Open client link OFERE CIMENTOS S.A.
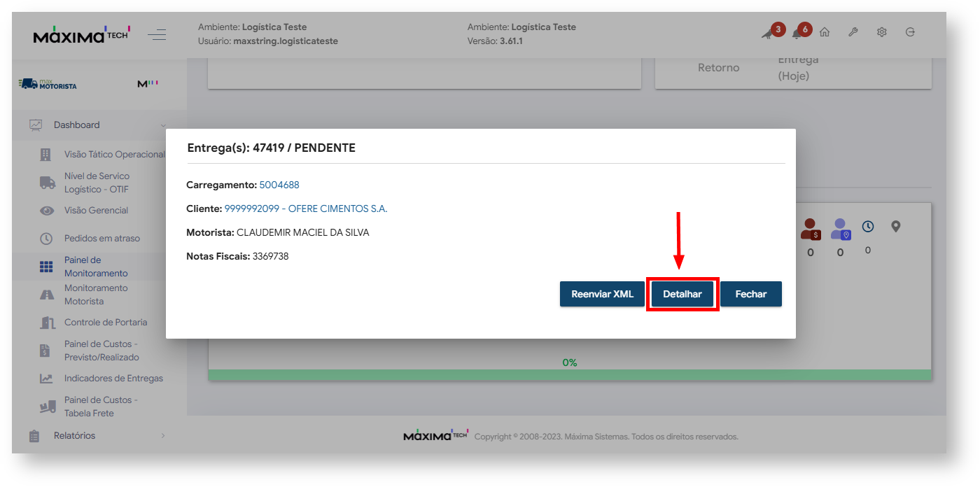 click(x=306, y=209)
